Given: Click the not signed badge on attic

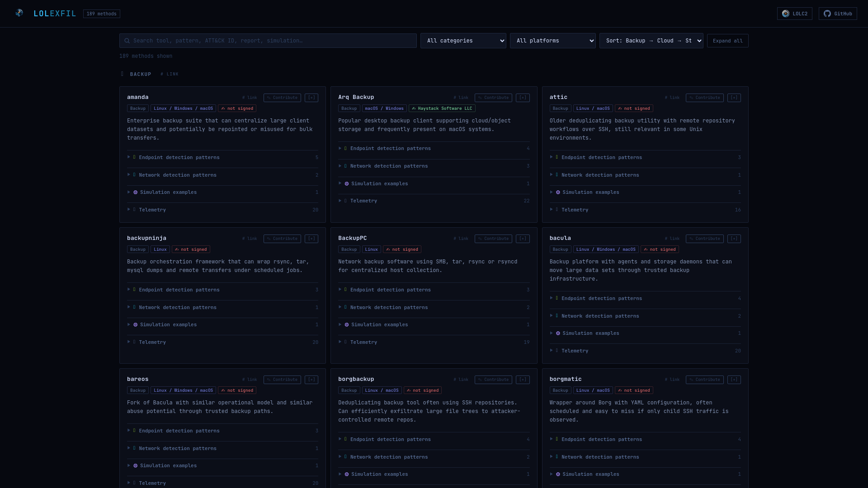Looking at the screenshot, I should click(634, 108).
